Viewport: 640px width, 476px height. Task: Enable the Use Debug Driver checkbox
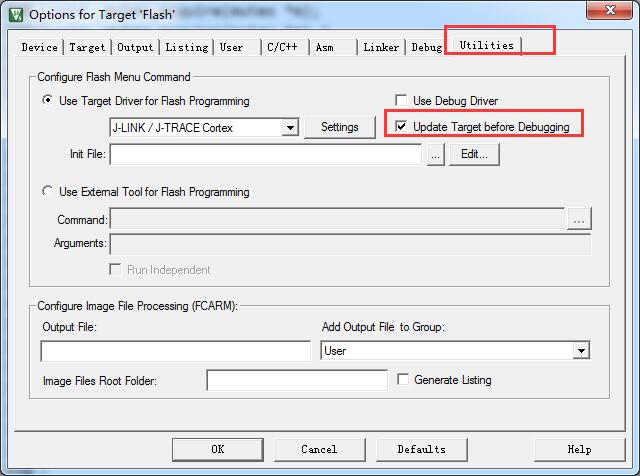click(402, 101)
